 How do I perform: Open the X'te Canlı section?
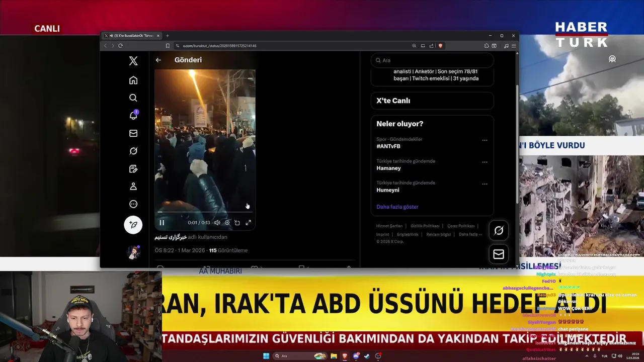[432, 101]
